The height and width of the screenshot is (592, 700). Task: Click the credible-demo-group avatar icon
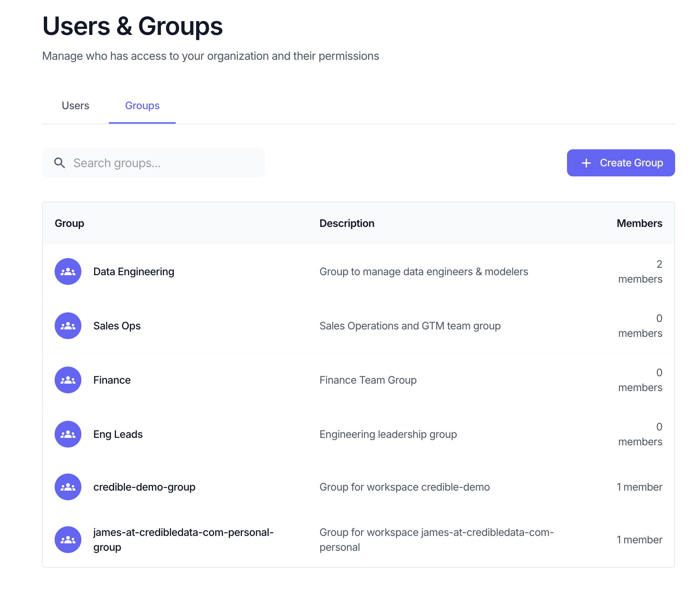pyautogui.click(x=68, y=487)
